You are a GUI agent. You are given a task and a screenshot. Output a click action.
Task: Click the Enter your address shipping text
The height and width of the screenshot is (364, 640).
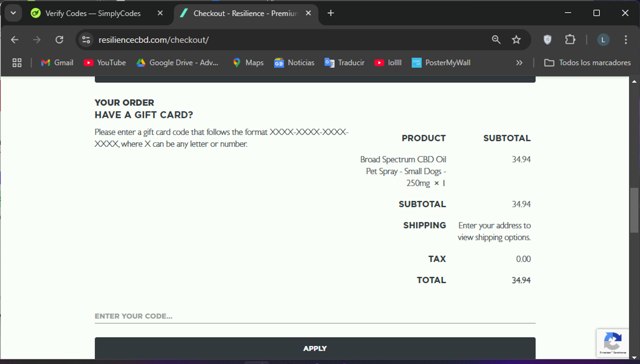[x=494, y=231]
